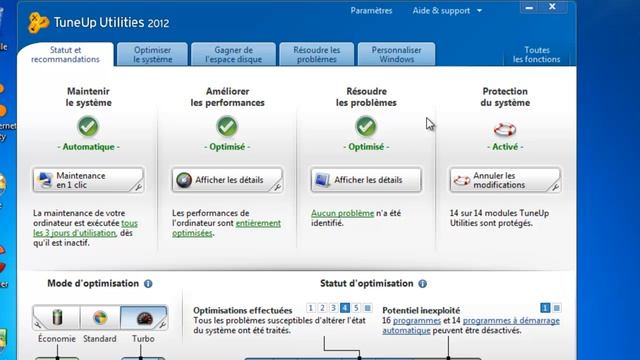The image size is (640, 360).
Task: Show info for Statut d'optimisation
Action: 422,284
